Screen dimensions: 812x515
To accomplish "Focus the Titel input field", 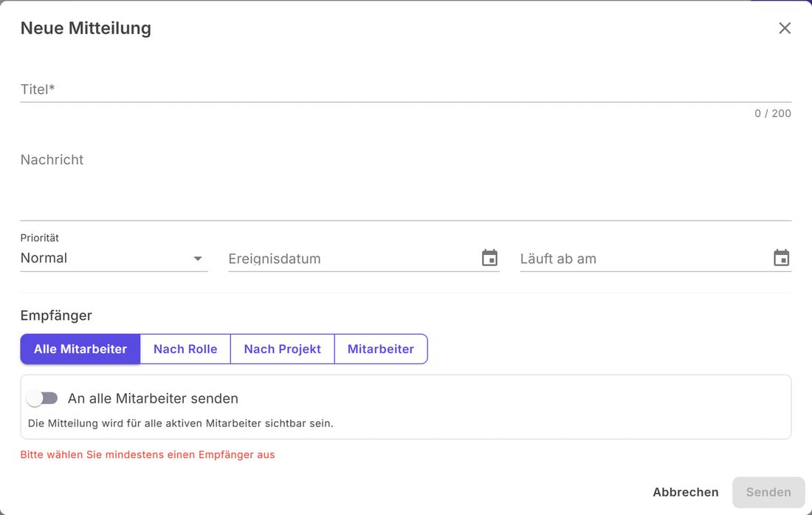I will (406, 89).
